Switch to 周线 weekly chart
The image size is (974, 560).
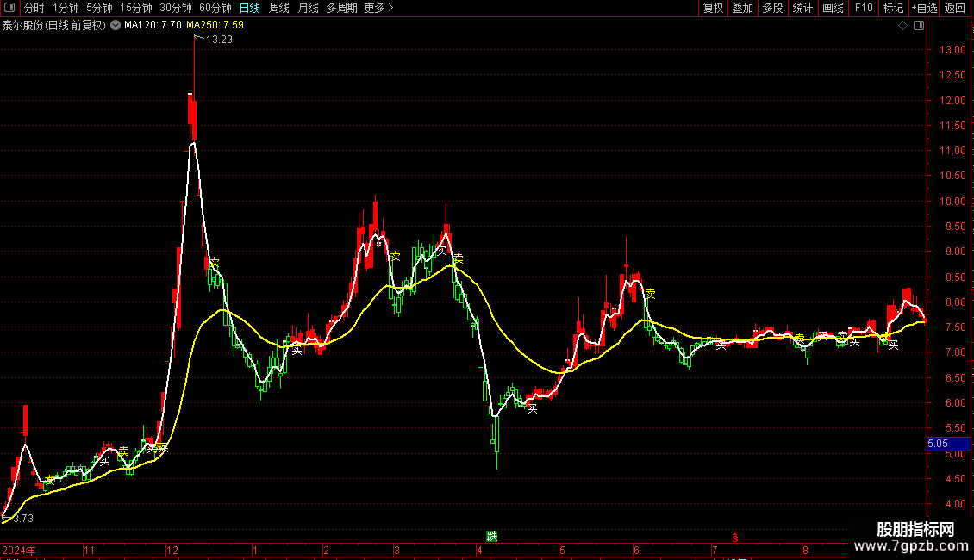coord(279,8)
